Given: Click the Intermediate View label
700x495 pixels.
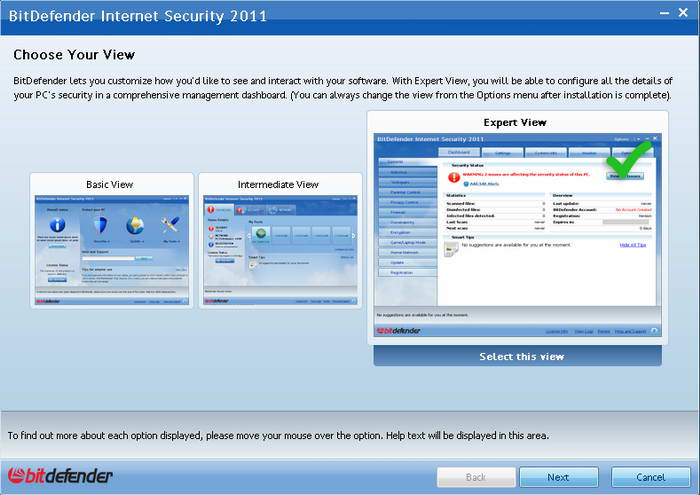Looking at the screenshot, I should coord(278,184).
